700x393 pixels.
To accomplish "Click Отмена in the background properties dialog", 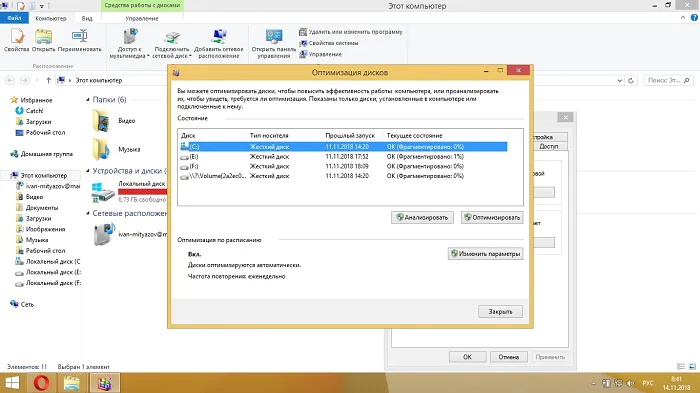I will click(x=508, y=357).
